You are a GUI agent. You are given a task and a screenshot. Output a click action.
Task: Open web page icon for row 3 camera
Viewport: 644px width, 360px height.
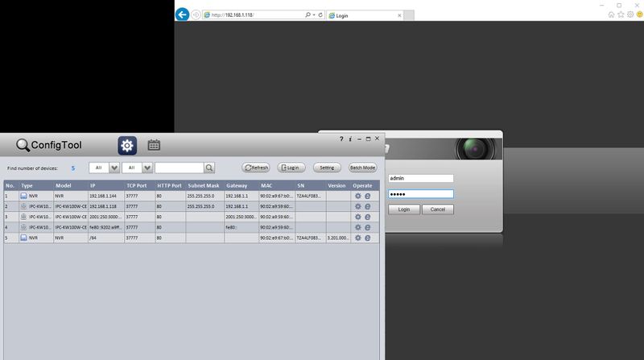pyautogui.click(x=368, y=217)
